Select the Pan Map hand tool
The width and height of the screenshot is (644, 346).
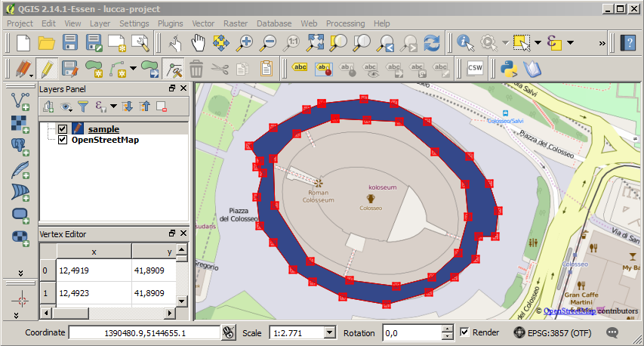click(x=199, y=43)
